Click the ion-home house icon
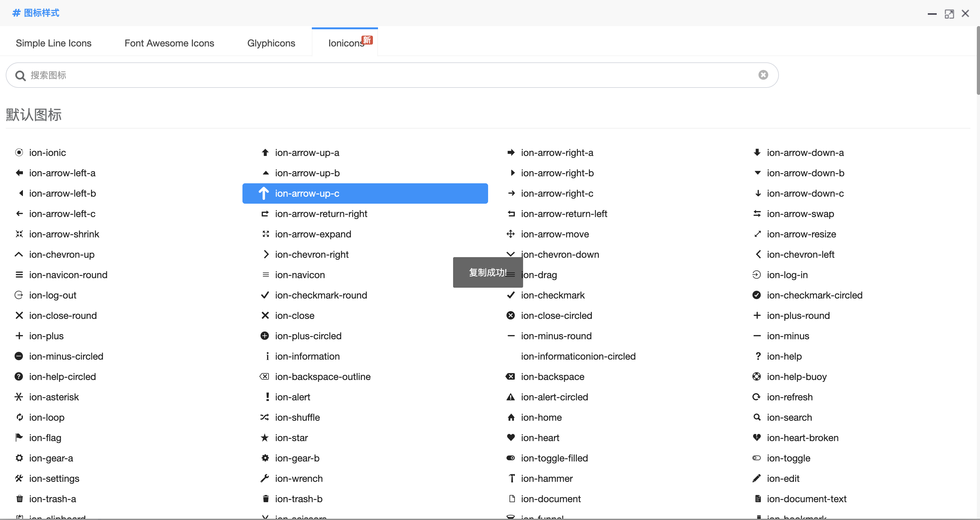The width and height of the screenshot is (980, 520). click(511, 417)
